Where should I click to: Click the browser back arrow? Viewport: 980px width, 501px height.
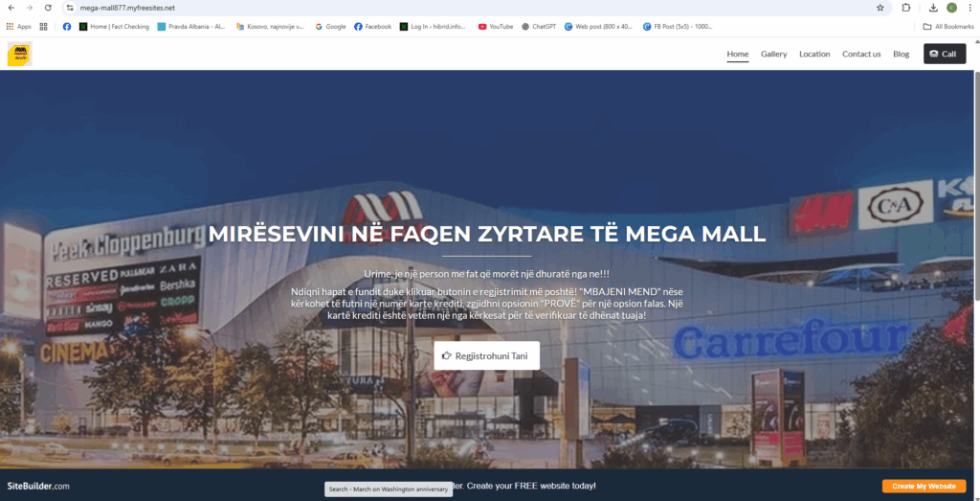click(x=11, y=8)
